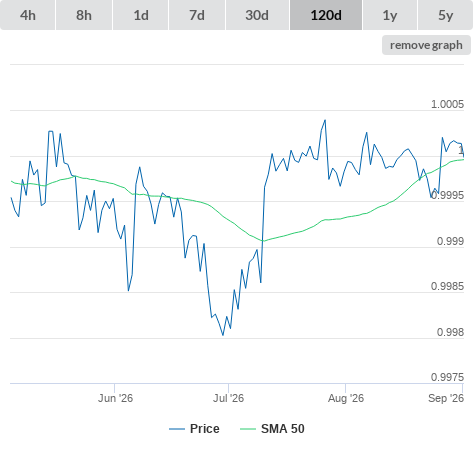
Task: Click the Sep '26 axis label
Action: pos(446,398)
